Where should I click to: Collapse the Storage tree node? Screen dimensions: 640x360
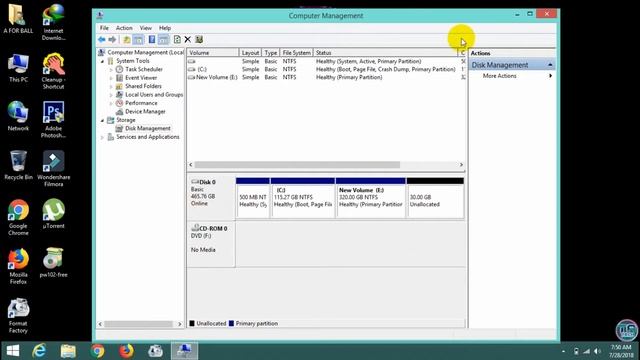(102, 120)
